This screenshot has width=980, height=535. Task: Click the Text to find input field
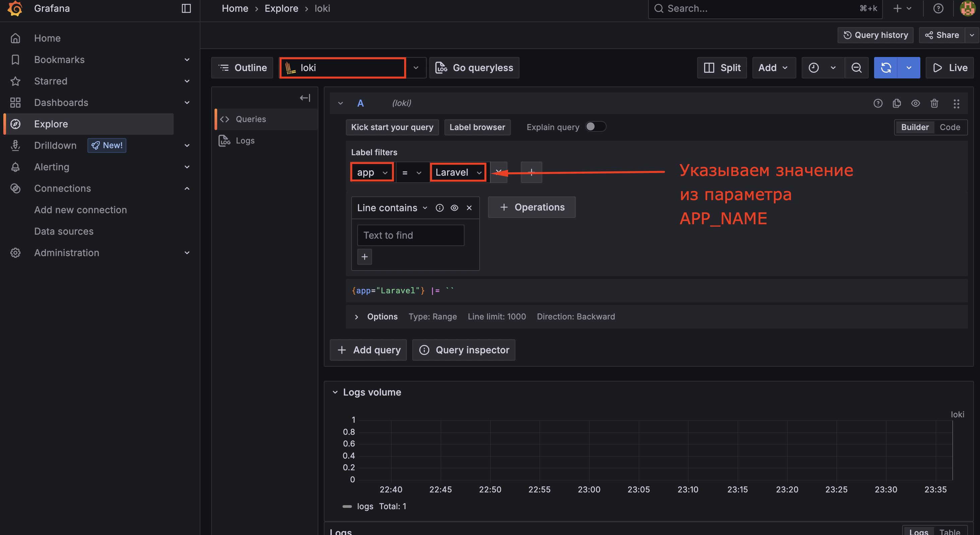pos(411,235)
